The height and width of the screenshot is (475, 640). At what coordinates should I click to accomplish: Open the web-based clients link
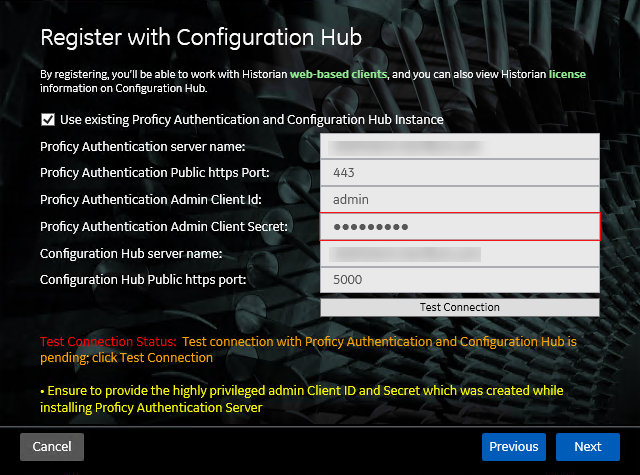click(x=338, y=74)
